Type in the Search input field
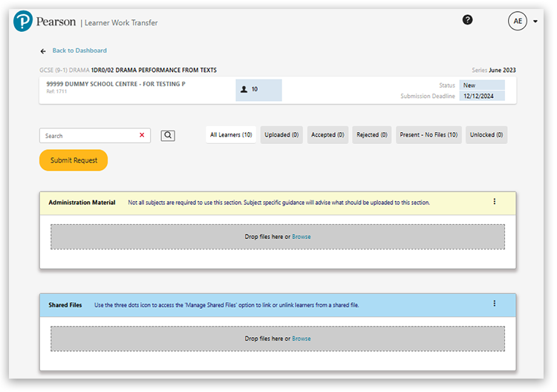Image resolution: width=557 pixels, height=392 pixels. coord(89,136)
